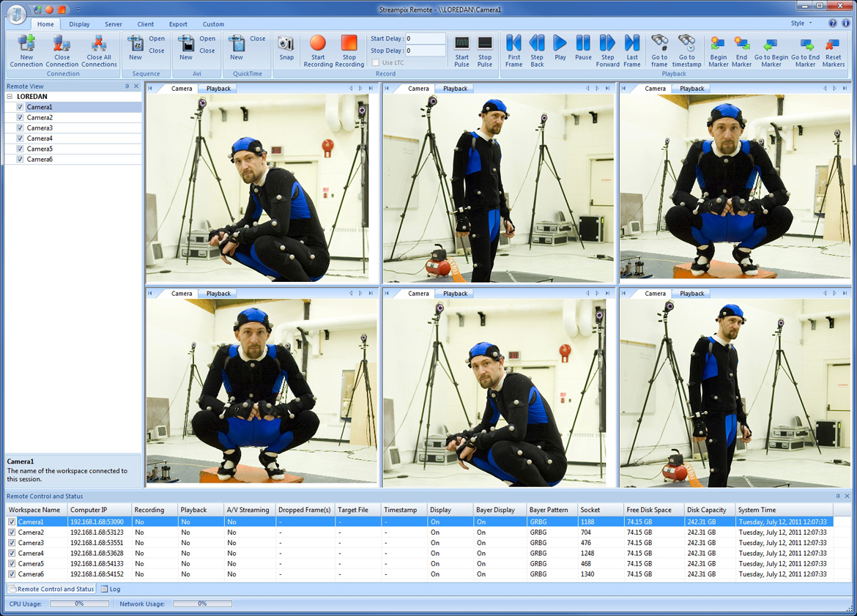The image size is (857, 616).
Task: Enable the Use LTC checkbox
Action: coord(376,63)
